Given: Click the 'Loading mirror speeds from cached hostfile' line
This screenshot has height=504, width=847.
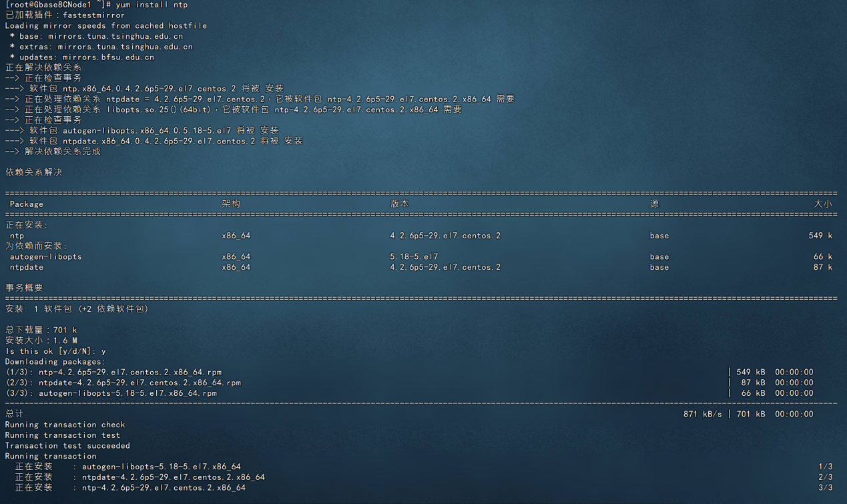Looking at the screenshot, I should pyautogui.click(x=106, y=25).
